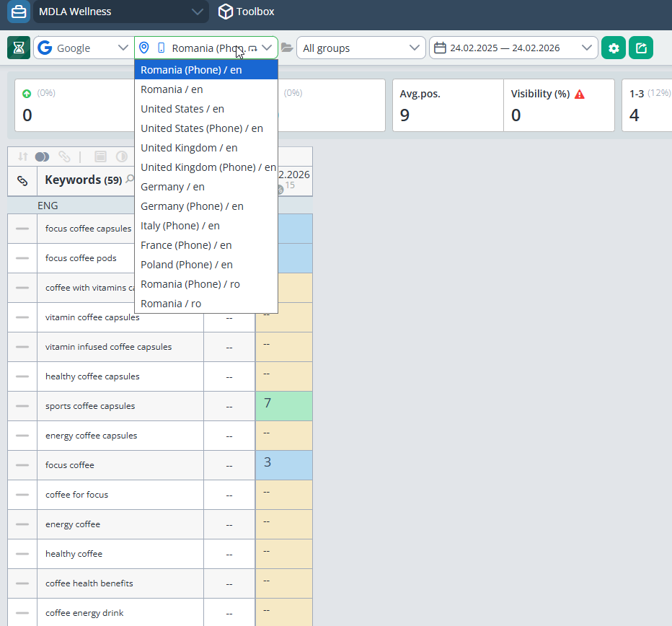
Task: Click keyword 'healthy coffee capsules'
Action: coord(92,376)
